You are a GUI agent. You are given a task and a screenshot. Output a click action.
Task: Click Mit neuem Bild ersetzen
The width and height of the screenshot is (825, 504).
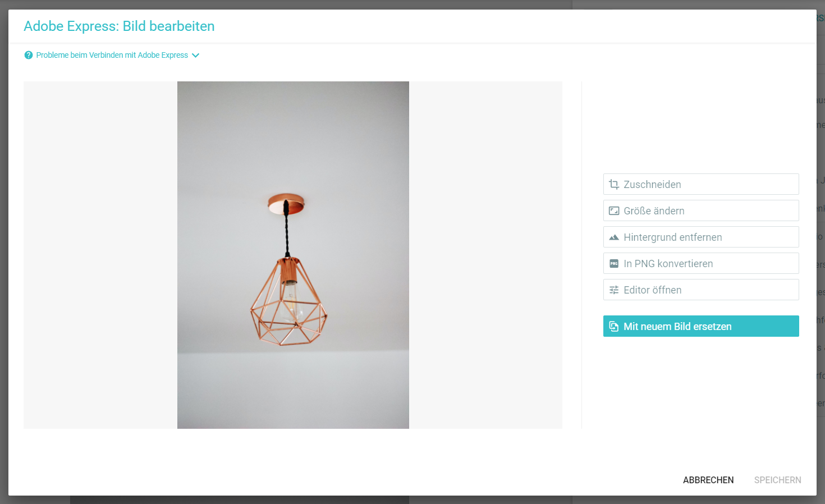coord(701,326)
